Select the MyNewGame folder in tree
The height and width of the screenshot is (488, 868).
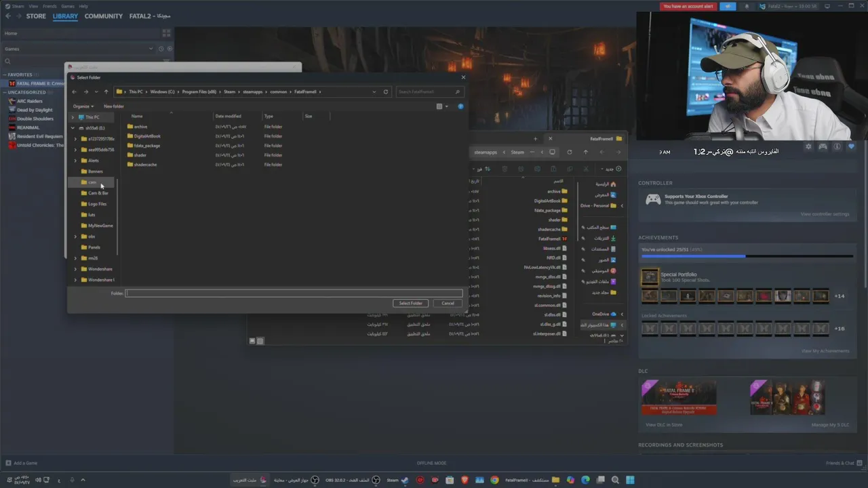[x=97, y=226]
